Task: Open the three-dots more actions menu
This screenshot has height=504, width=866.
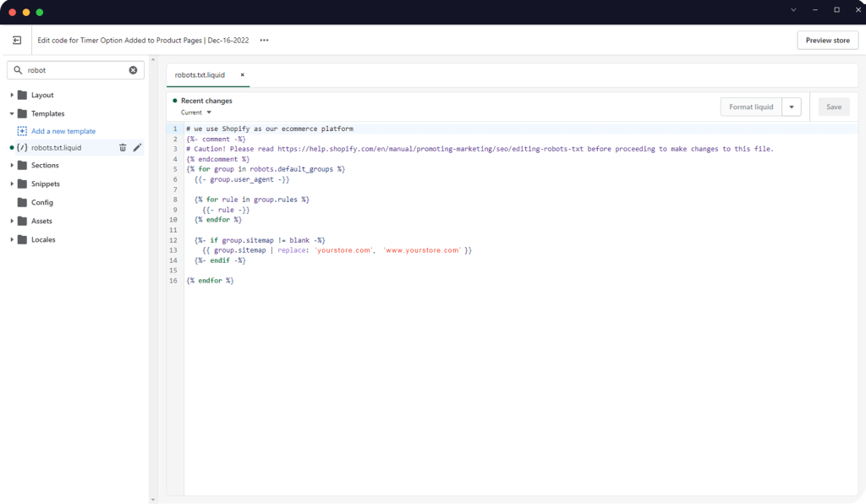Action: pos(264,40)
